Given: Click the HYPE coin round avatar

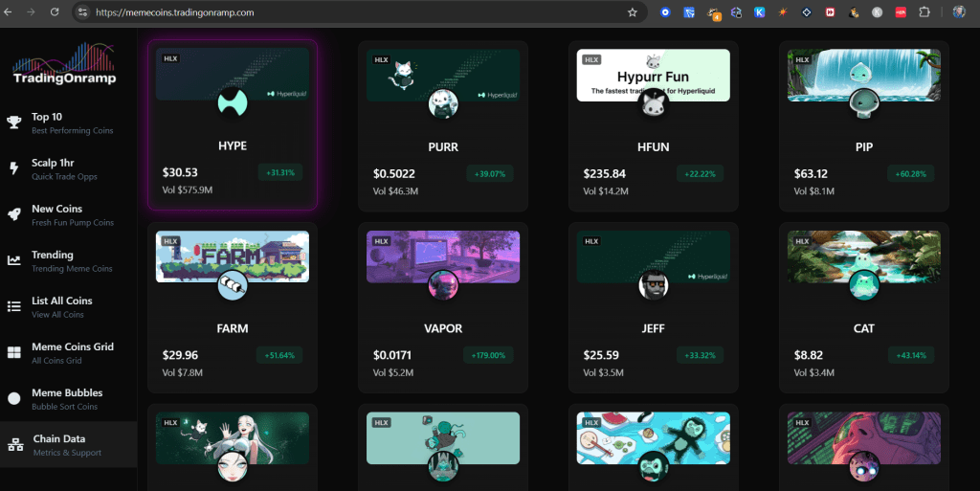Looking at the screenshot, I should tap(233, 101).
